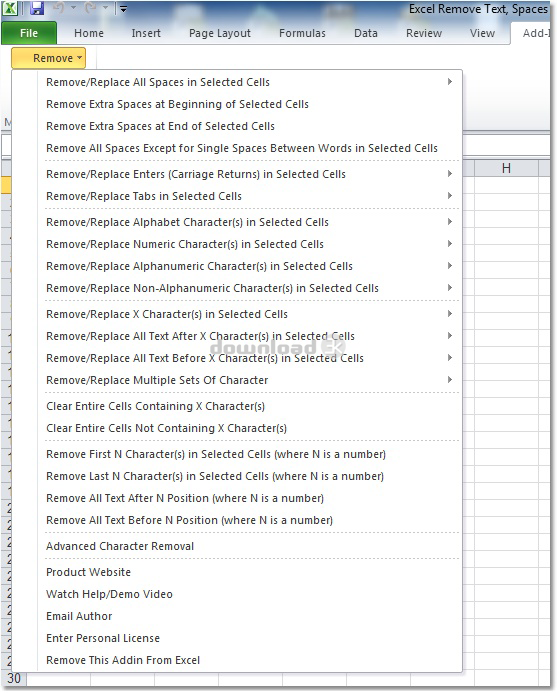Screen dimensions: 557x693
Task: Click the Undo arrow icon
Action: point(59,8)
